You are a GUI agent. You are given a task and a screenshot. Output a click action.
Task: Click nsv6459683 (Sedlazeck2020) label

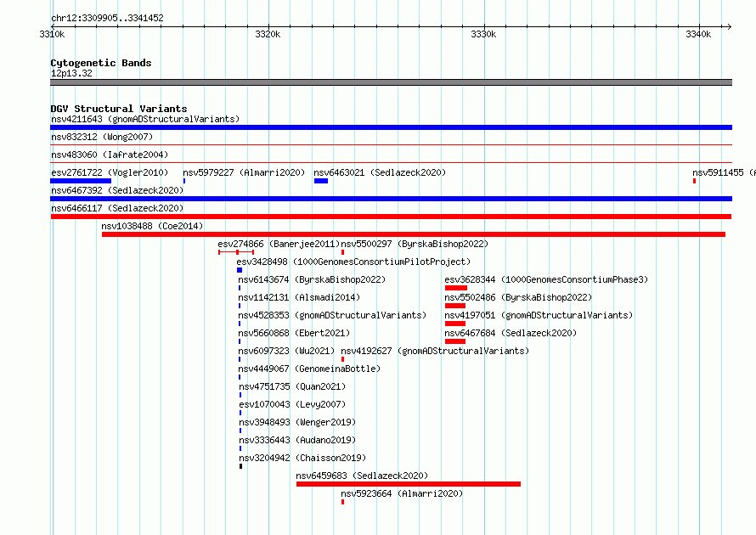tap(362, 476)
